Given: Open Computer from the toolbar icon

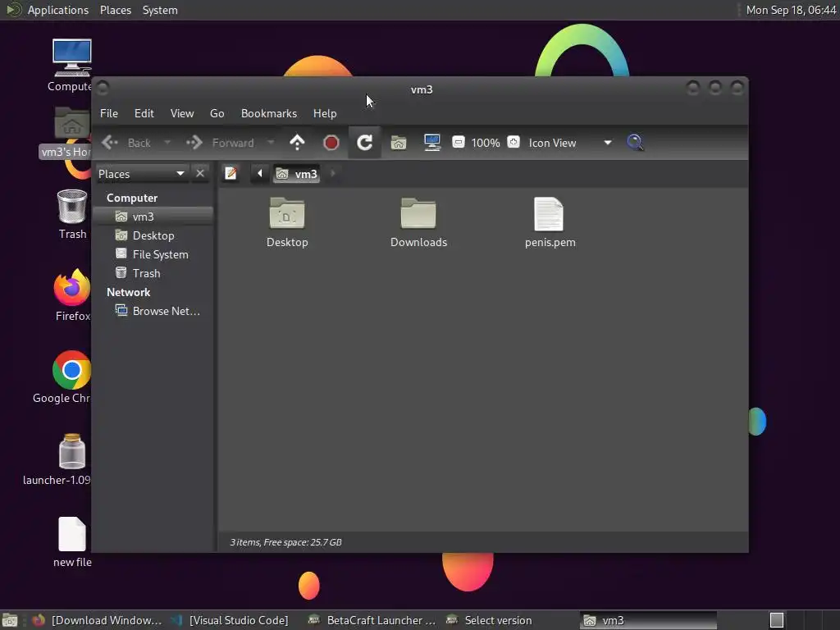Looking at the screenshot, I should pos(432,143).
